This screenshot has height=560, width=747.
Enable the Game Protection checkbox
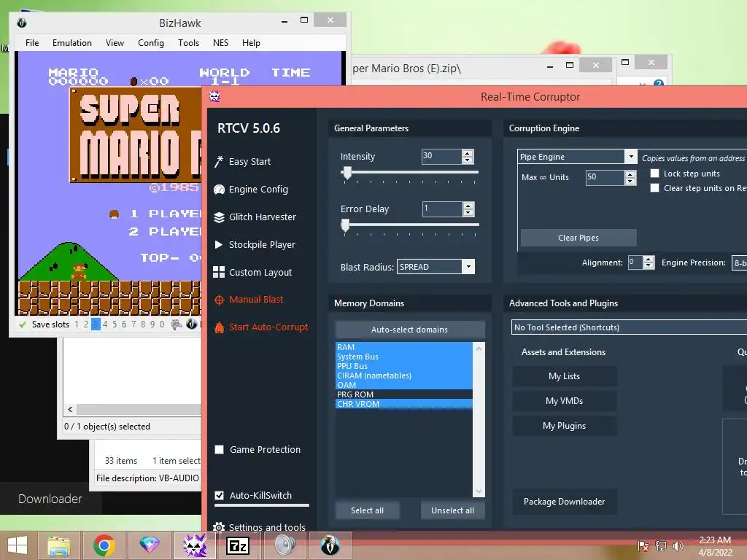219,449
